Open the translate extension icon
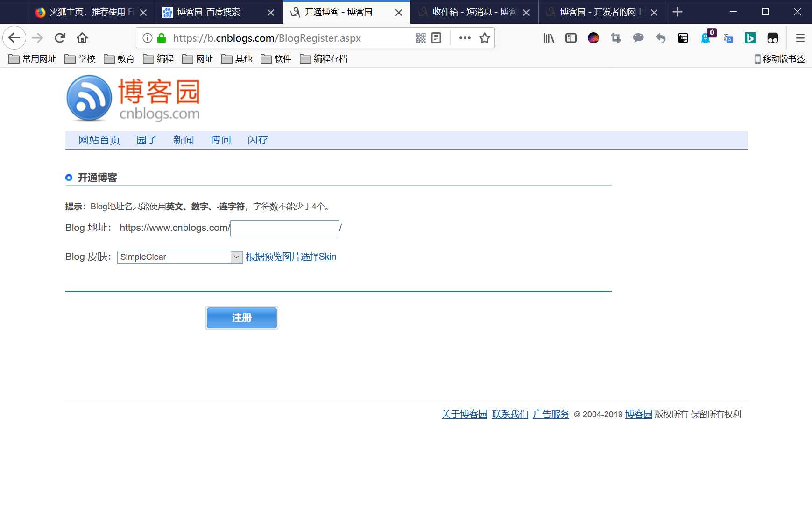Viewport: 812px width, 507px height. click(728, 38)
